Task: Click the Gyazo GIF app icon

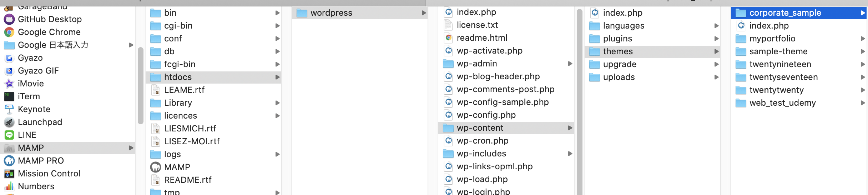Action: [x=9, y=71]
